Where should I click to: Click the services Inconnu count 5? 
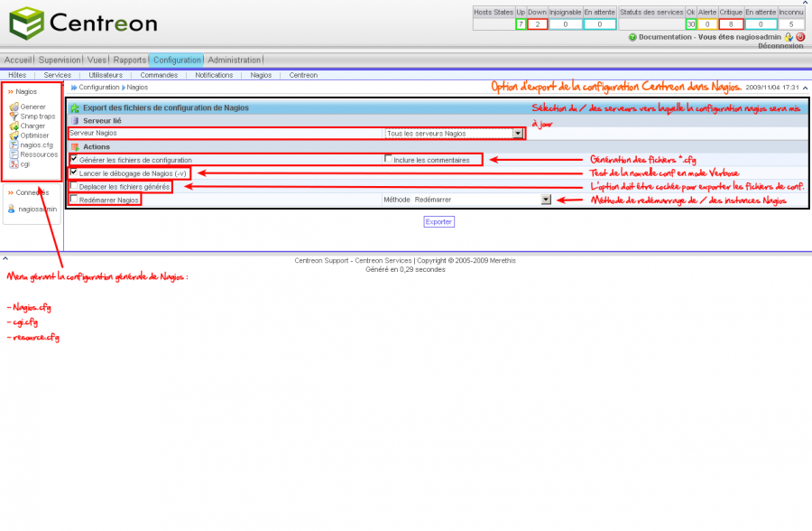point(790,24)
